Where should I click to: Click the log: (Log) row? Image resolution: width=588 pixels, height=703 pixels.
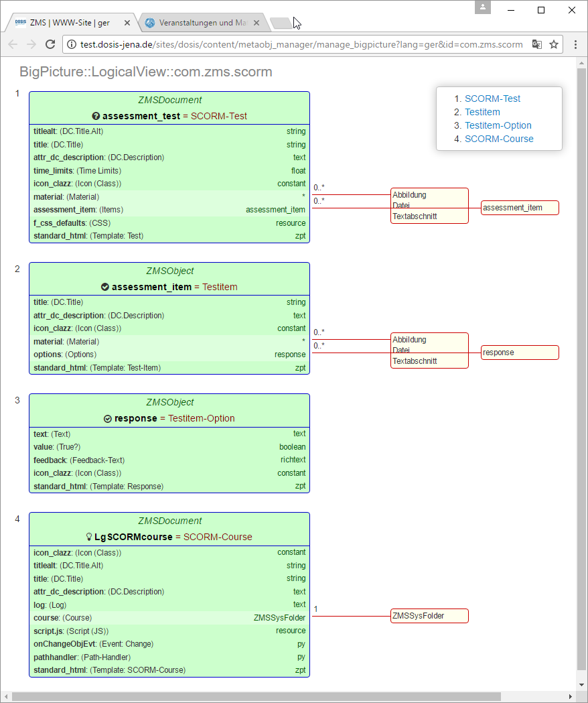(x=169, y=604)
